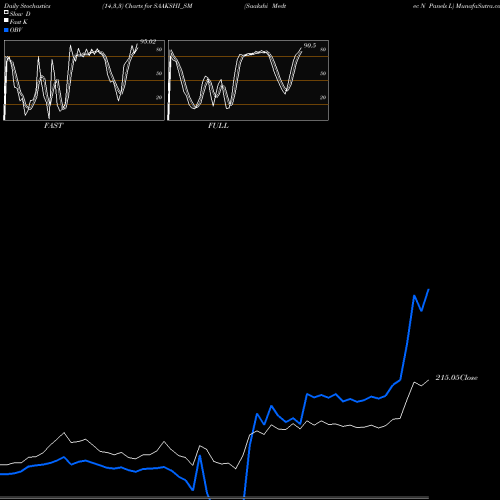
Task: Click the Slow D legend swatch
Action: [x=6, y=13]
